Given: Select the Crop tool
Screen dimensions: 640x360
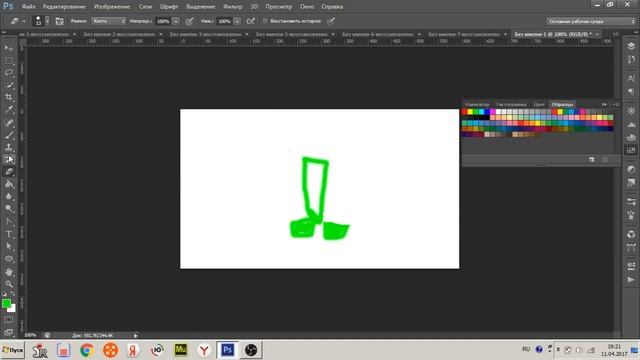Looking at the screenshot, I should [x=9, y=97].
